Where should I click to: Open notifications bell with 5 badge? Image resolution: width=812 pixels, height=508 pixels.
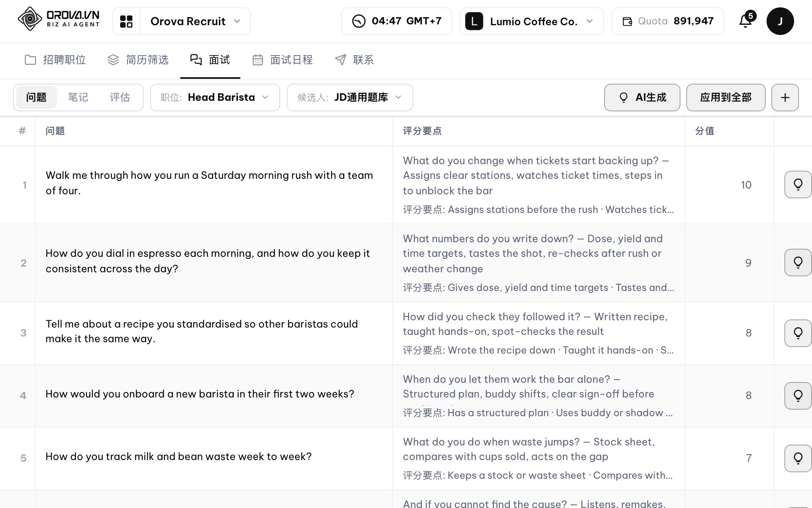(745, 21)
